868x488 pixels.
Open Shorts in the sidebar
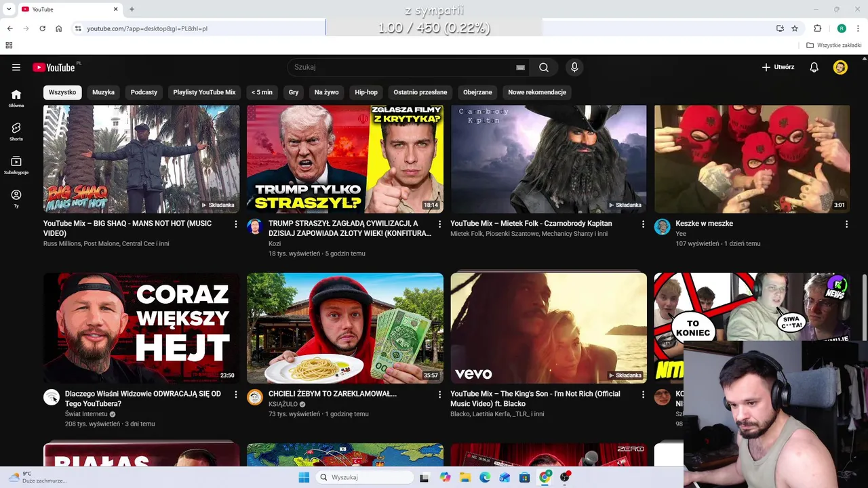pyautogui.click(x=16, y=131)
